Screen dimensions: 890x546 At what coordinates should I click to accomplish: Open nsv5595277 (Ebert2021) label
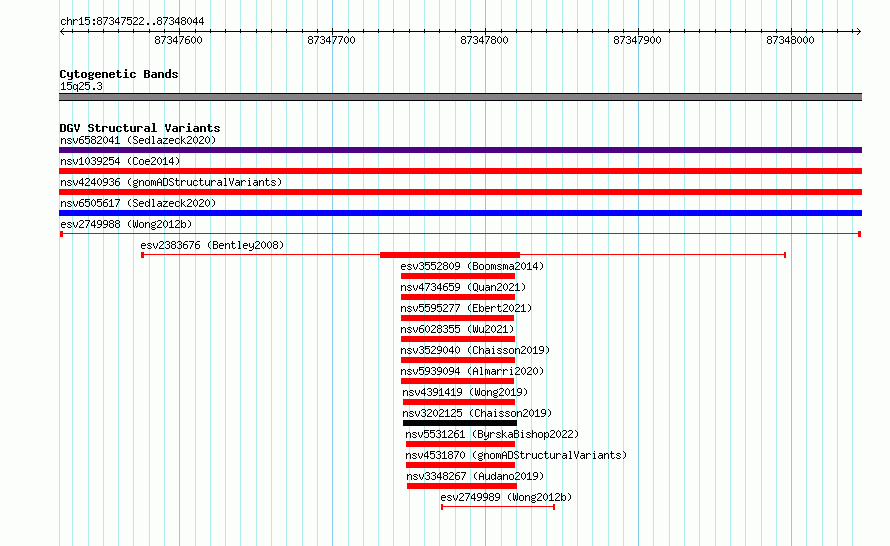coord(466,308)
